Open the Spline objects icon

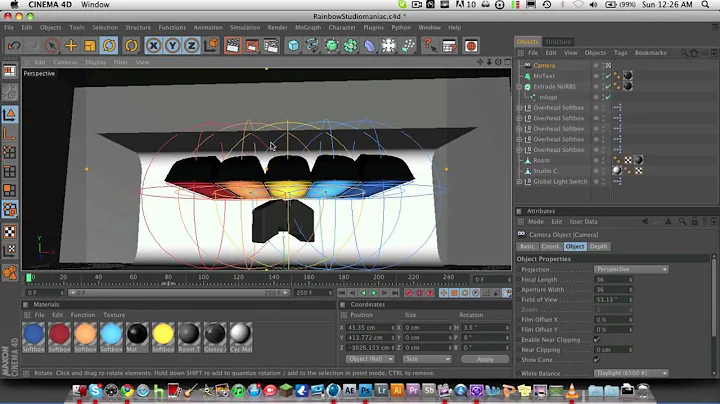[x=312, y=45]
